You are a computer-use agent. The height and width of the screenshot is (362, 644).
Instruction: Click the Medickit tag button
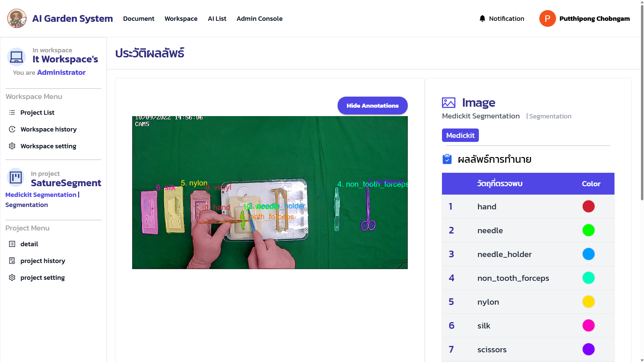tap(460, 135)
